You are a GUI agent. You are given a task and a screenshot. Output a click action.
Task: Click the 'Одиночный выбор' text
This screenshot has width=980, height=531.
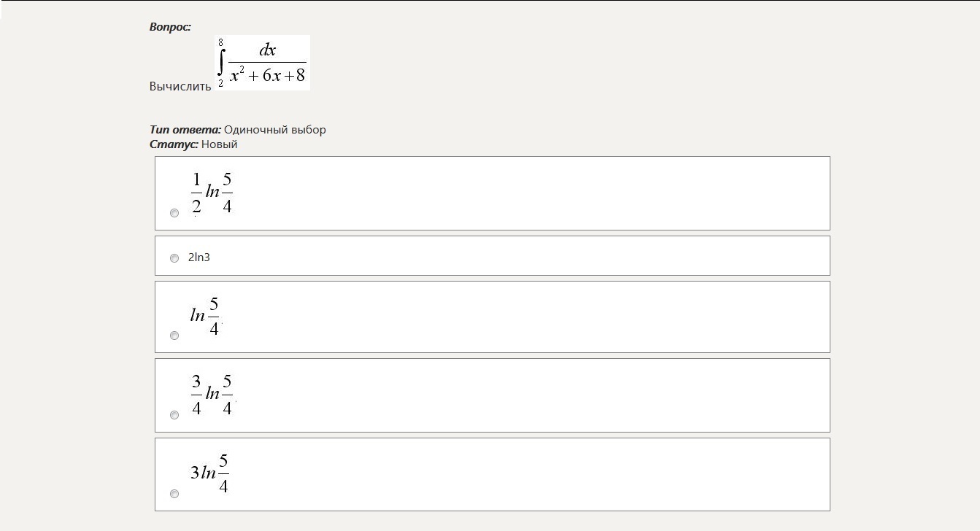275,130
